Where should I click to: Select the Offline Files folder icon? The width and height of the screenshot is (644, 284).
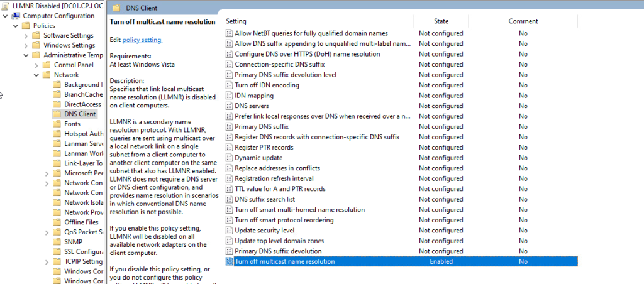pos(58,222)
